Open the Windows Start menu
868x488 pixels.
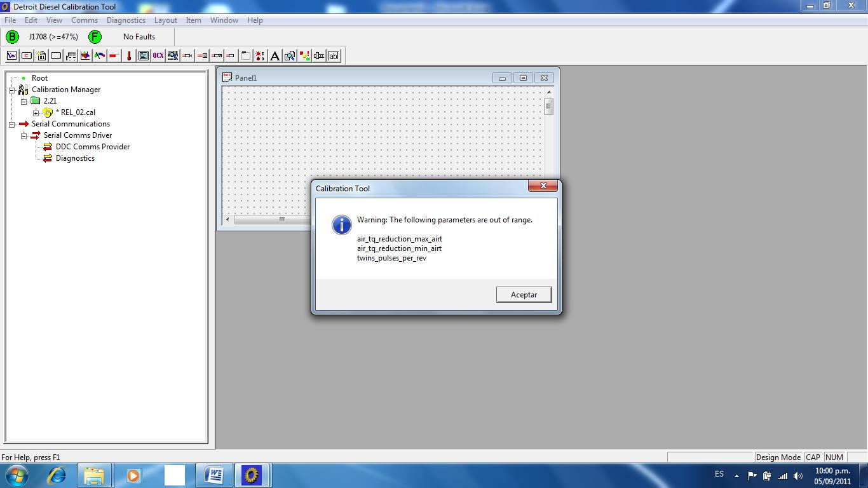click(16, 475)
